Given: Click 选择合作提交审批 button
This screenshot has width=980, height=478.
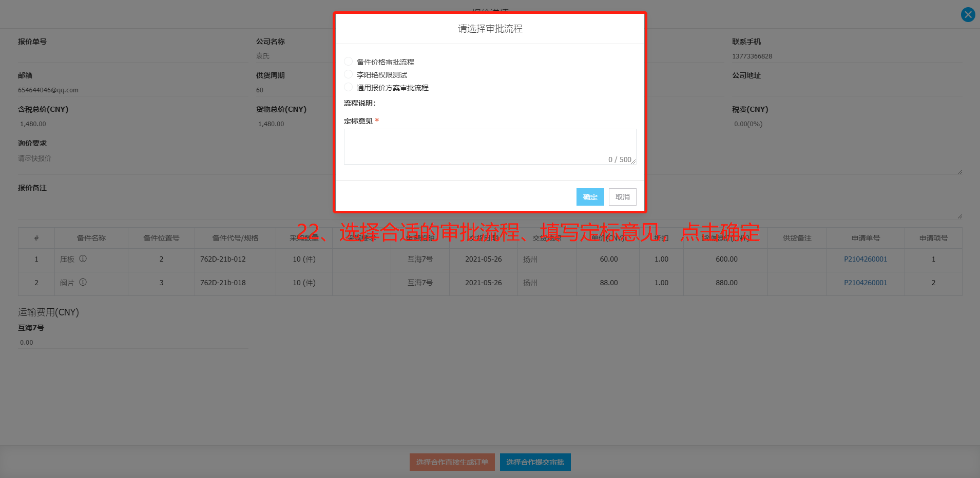Looking at the screenshot, I should [x=535, y=462].
